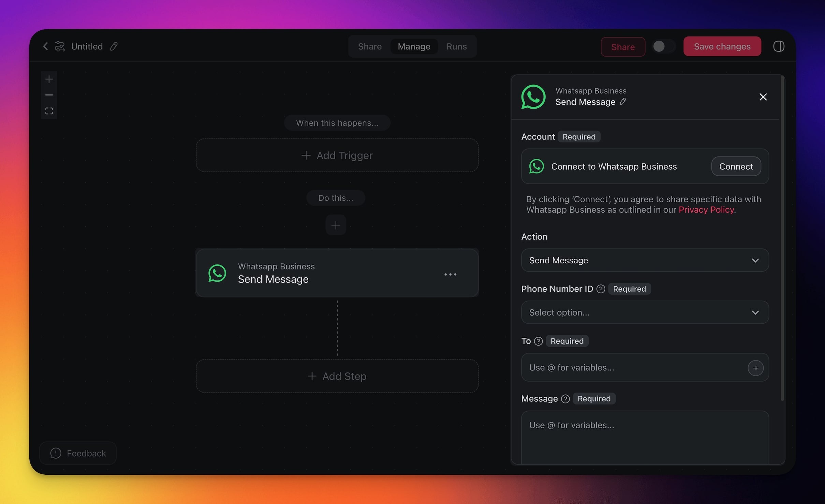Select the Manage tab
Image resolution: width=825 pixels, height=504 pixels.
(414, 46)
